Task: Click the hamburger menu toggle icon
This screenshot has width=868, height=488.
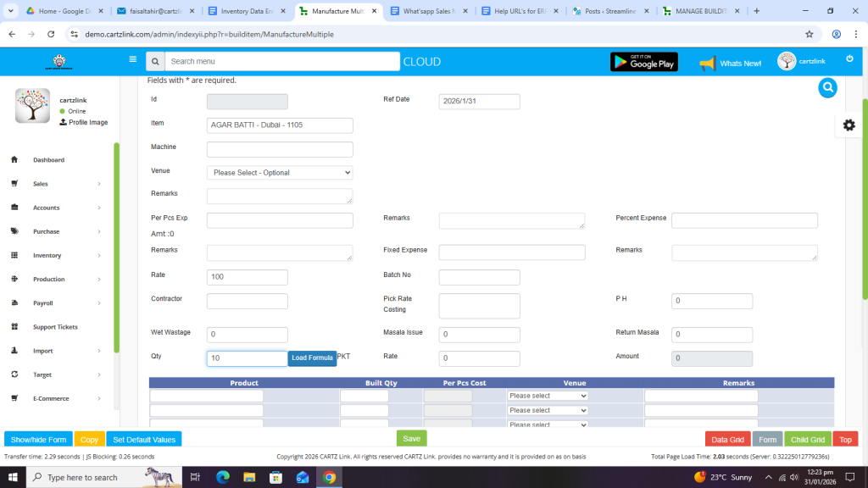Action: 132,60
